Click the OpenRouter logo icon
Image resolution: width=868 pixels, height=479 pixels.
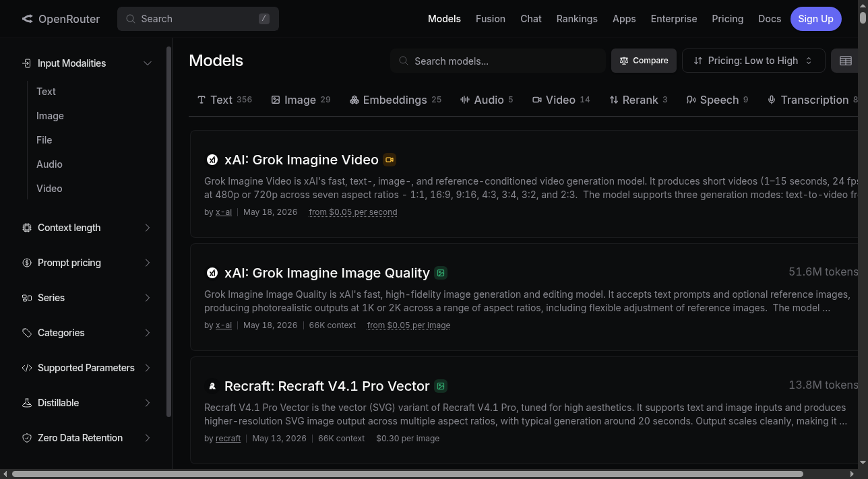27,19
